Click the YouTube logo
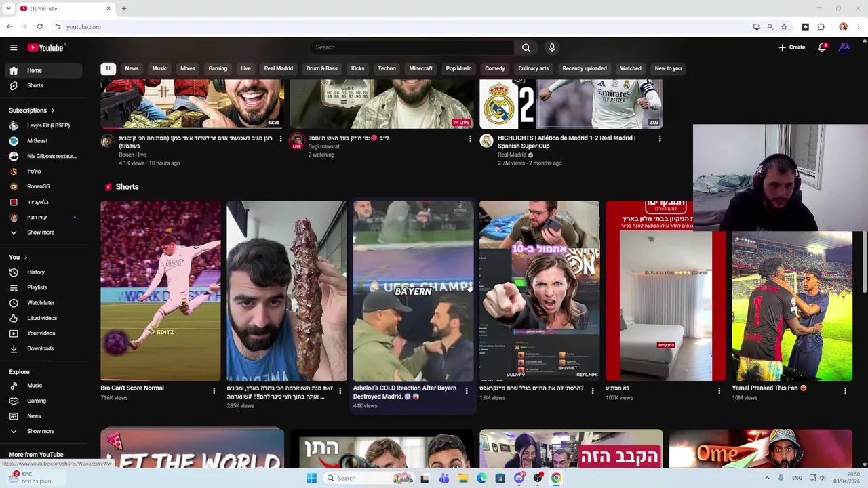The width and height of the screenshot is (868, 488). coord(45,47)
